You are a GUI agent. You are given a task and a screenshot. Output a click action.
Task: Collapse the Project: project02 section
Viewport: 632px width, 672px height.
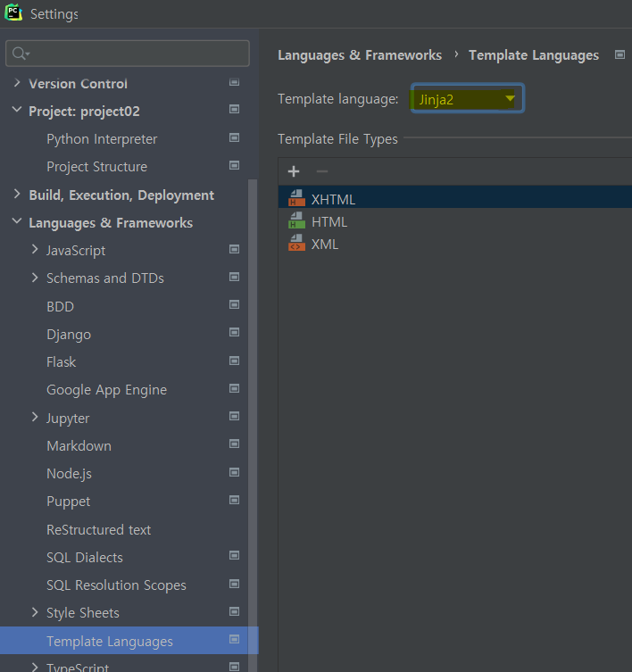tap(17, 110)
